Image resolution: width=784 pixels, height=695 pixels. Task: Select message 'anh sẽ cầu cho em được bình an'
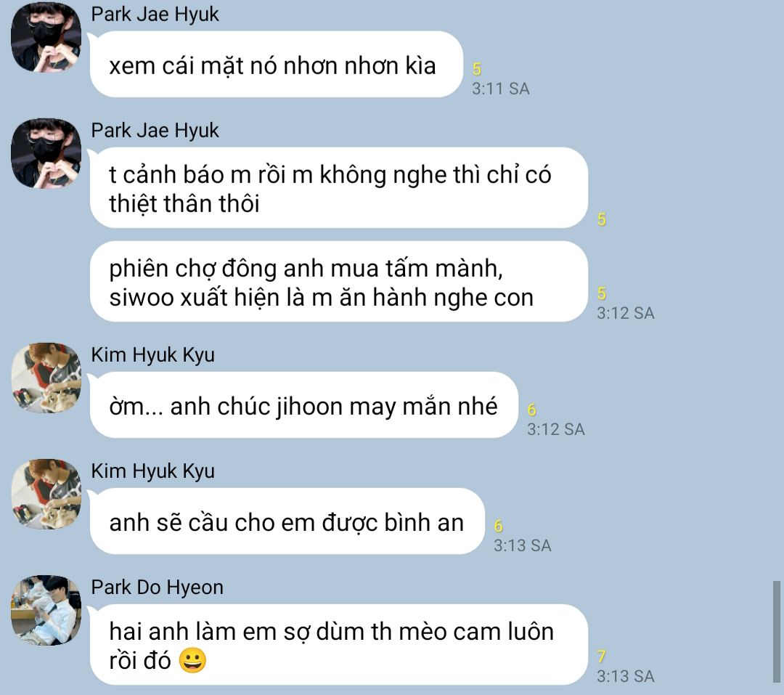point(287,521)
